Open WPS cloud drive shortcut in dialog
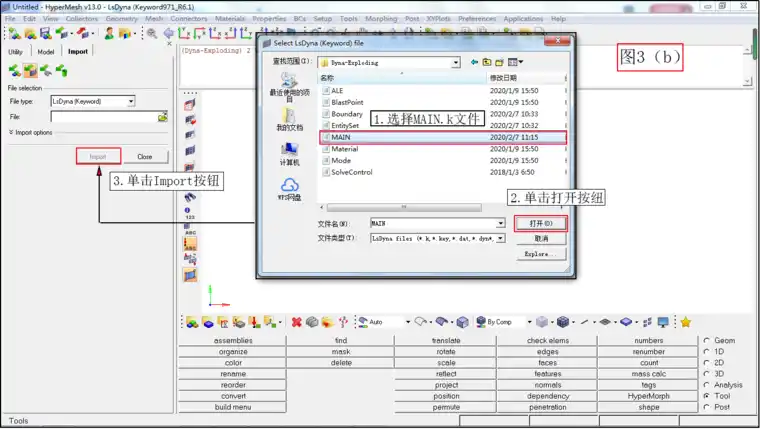760x429 pixels. [x=289, y=189]
